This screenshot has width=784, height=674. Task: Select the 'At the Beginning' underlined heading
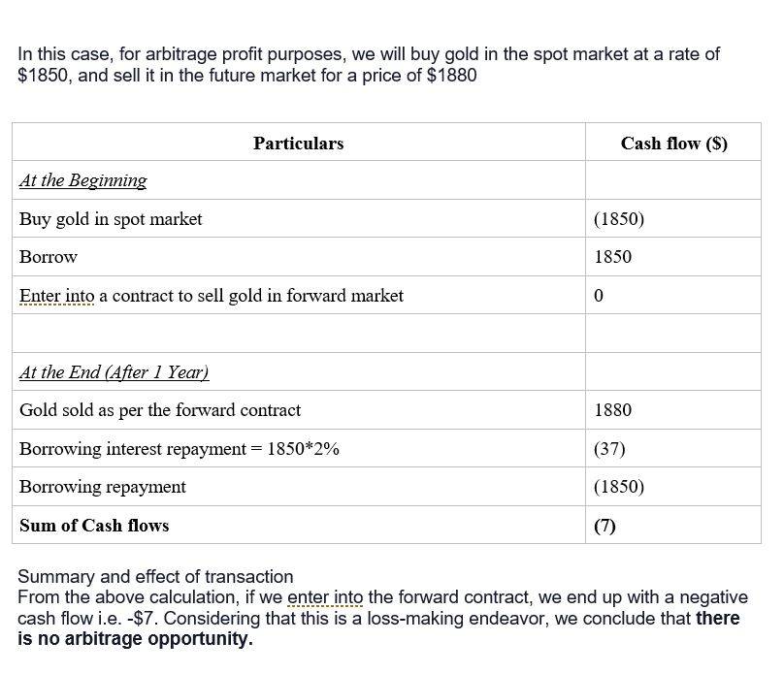point(83,180)
